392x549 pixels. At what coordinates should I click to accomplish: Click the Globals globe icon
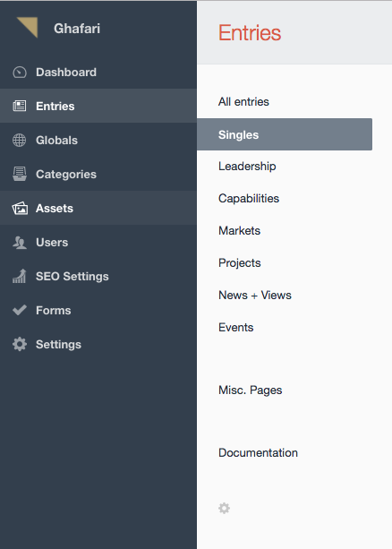[x=20, y=140]
